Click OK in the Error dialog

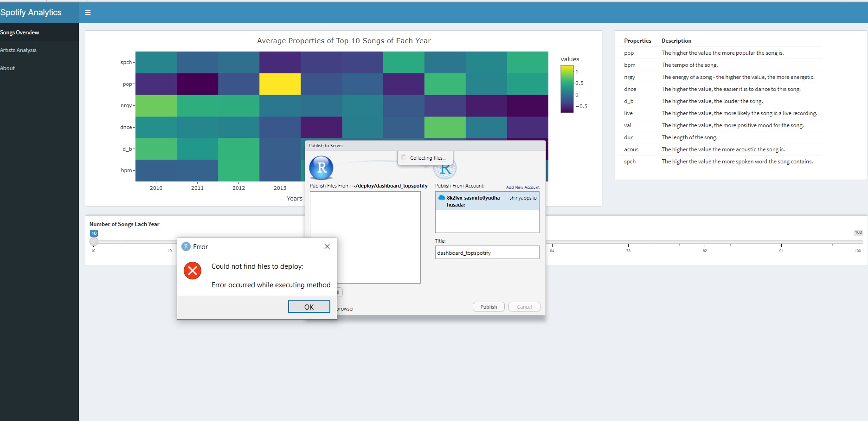309,307
